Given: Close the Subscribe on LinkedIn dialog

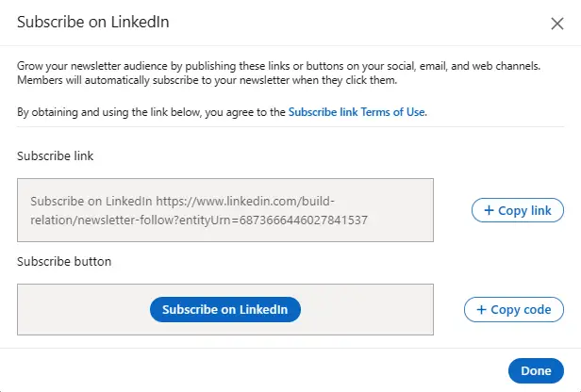Looking at the screenshot, I should [x=556, y=24].
